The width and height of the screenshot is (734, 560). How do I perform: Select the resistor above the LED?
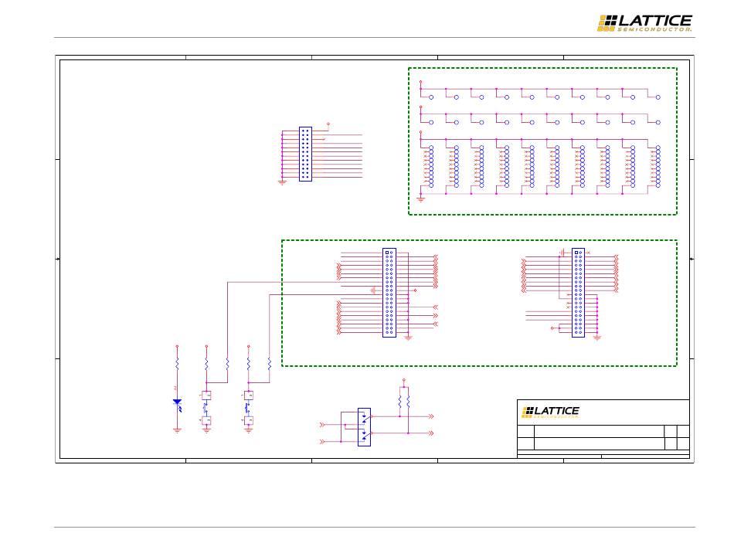tap(177, 363)
